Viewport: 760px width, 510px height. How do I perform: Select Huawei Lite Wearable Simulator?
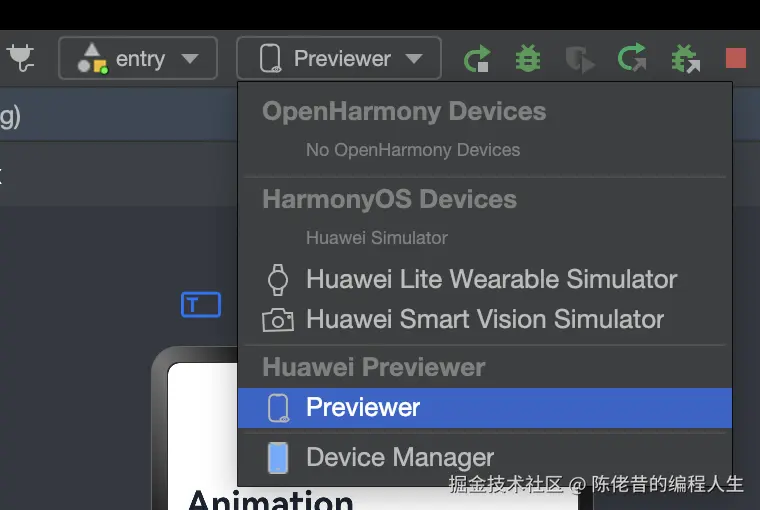pyautogui.click(x=491, y=279)
